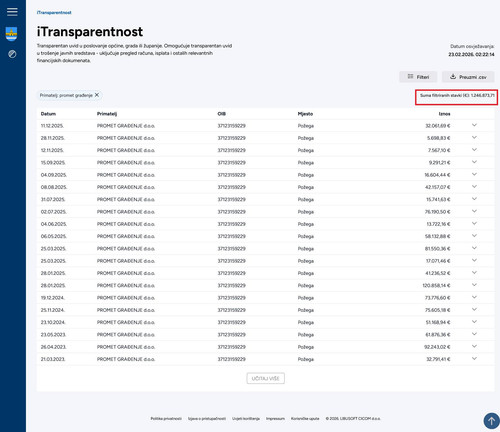Click the Iznos column header
This screenshot has height=432, width=500.
[x=444, y=114]
